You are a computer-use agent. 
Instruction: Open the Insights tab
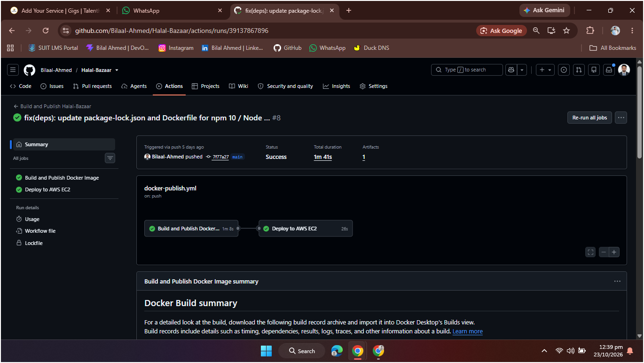pyautogui.click(x=336, y=86)
